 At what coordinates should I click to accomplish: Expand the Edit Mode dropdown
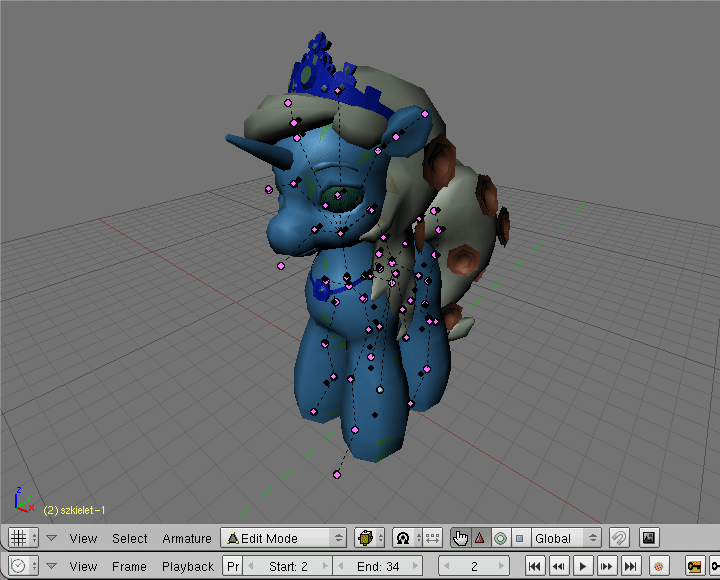coord(283,538)
